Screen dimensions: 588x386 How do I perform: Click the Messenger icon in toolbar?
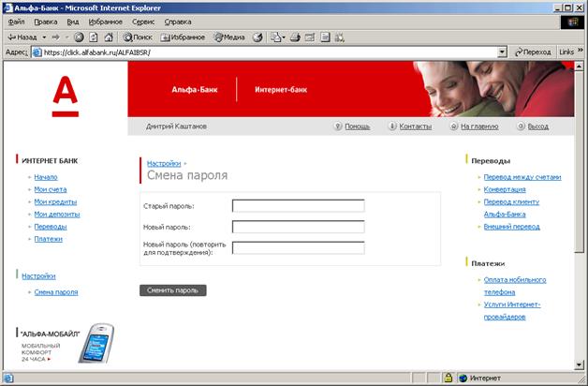[x=339, y=37]
